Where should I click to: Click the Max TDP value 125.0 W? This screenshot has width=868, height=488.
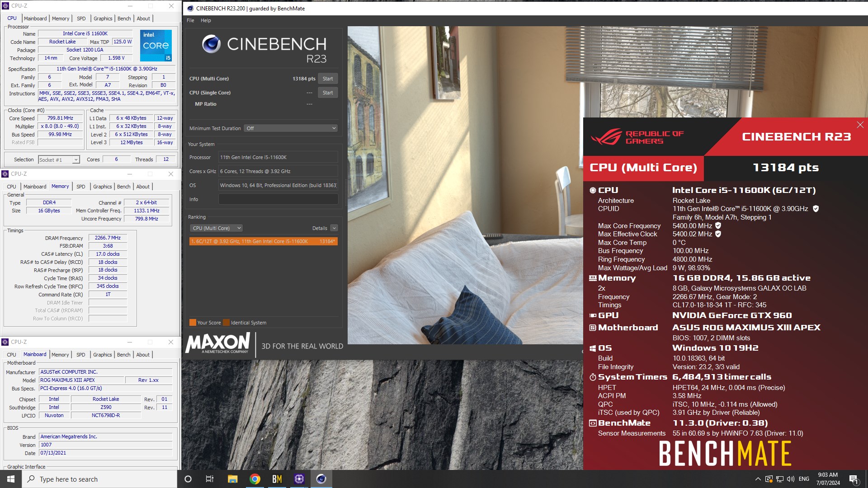click(122, 42)
